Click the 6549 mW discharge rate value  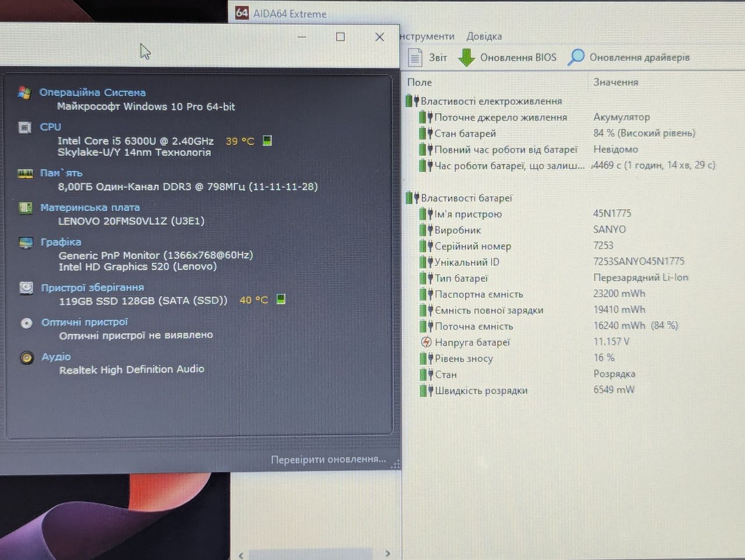tap(614, 390)
